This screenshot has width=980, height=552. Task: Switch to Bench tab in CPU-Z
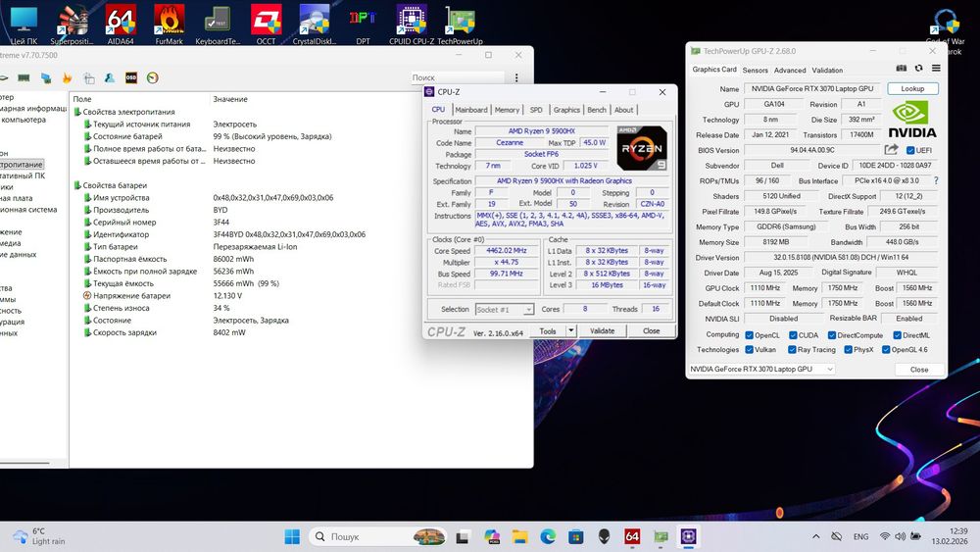pos(596,110)
